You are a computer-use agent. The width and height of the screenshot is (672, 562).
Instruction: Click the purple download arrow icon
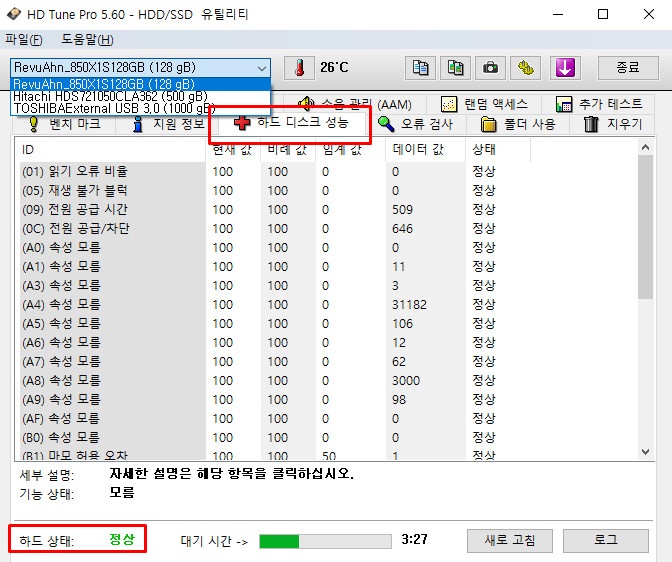tap(565, 68)
